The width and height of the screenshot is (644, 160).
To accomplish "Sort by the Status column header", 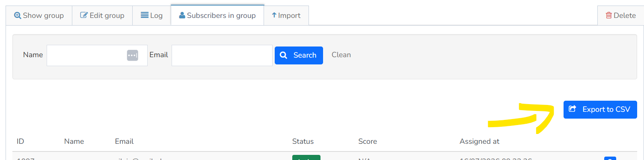I will point(303,141).
